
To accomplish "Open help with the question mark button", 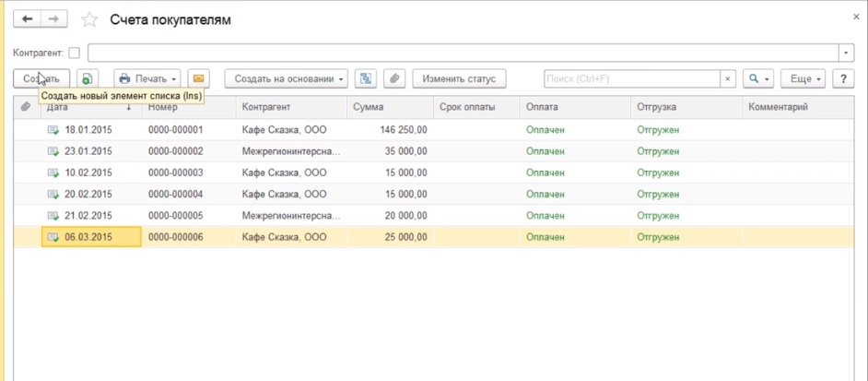I will 842,79.
